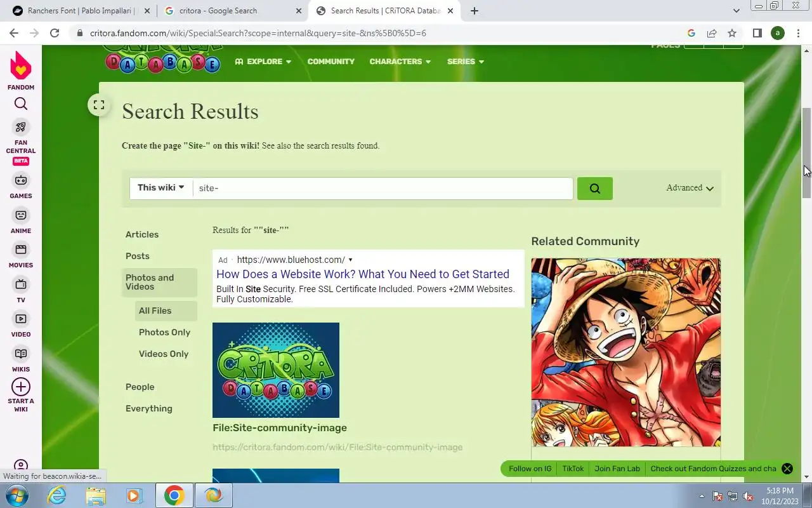Open the Chrome tab search dropdown
The image size is (812, 508).
736,11
